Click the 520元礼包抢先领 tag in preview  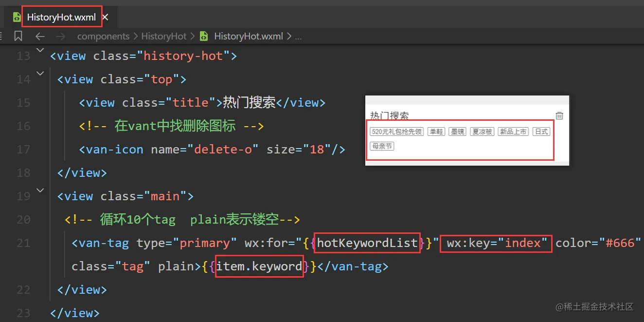(396, 132)
